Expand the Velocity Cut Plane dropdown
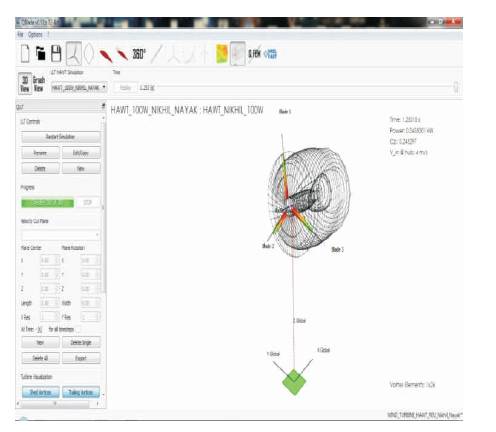The height and width of the screenshot is (432, 496). 60,235
